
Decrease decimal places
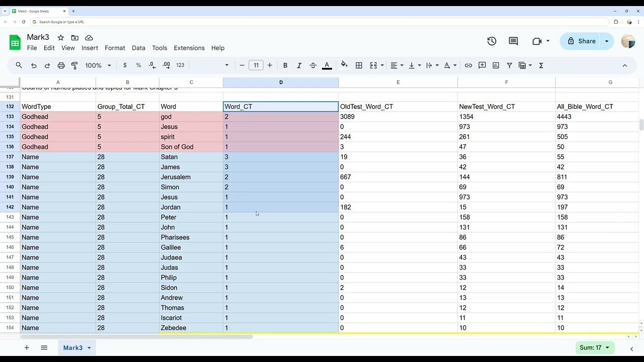tap(152, 65)
